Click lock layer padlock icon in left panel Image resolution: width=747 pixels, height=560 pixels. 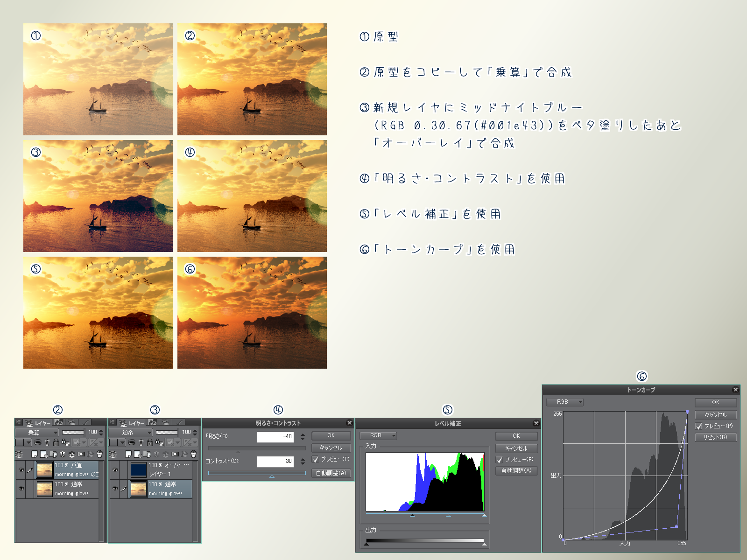(x=56, y=442)
